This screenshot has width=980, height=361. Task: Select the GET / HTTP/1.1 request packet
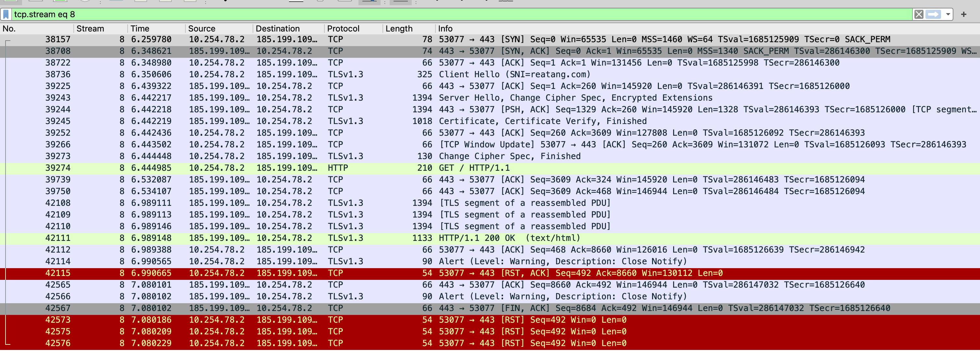490,168
